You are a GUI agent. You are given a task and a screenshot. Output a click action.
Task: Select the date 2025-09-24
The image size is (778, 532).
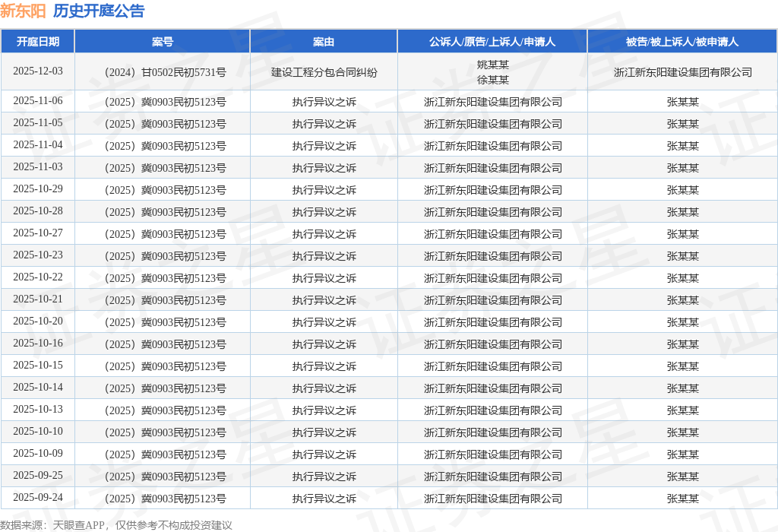point(38,497)
